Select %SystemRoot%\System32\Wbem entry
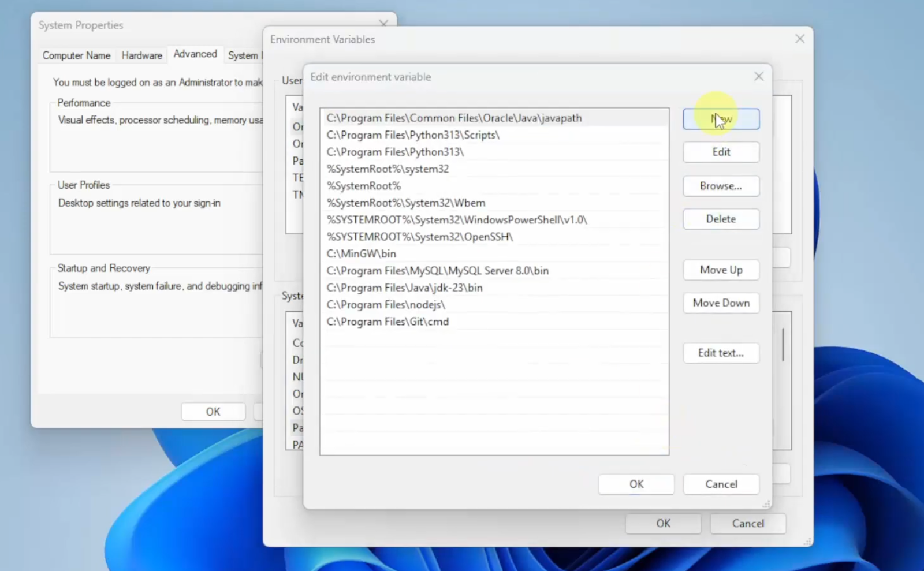924x571 pixels. (x=494, y=203)
